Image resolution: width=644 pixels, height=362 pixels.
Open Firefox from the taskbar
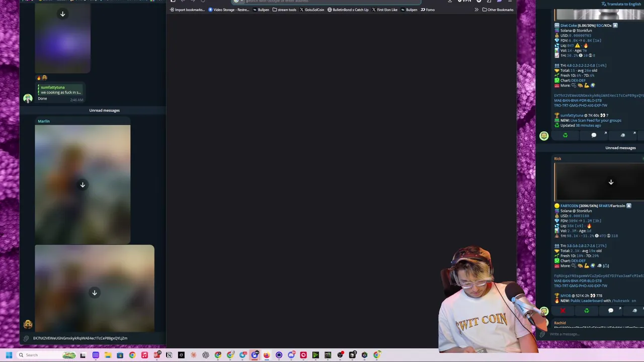pyautogui.click(x=267, y=355)
